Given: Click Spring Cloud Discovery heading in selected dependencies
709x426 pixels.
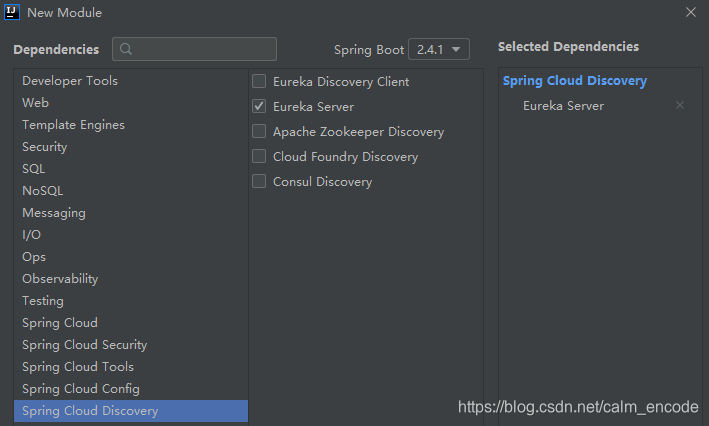Looking at the screenshot, I should pos(575,81).
